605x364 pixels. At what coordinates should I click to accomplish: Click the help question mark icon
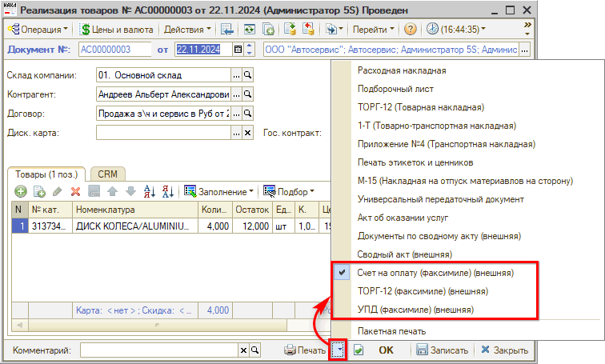pos(411,29)
